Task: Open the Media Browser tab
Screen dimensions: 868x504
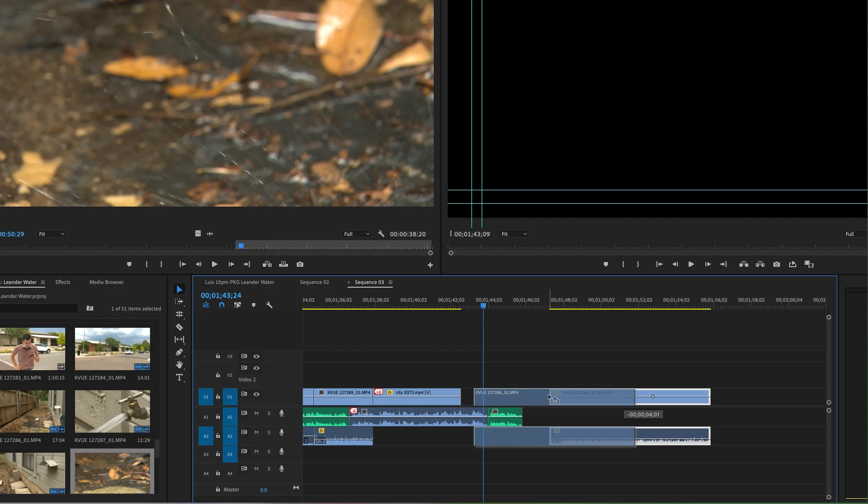Action: (107, 282)
